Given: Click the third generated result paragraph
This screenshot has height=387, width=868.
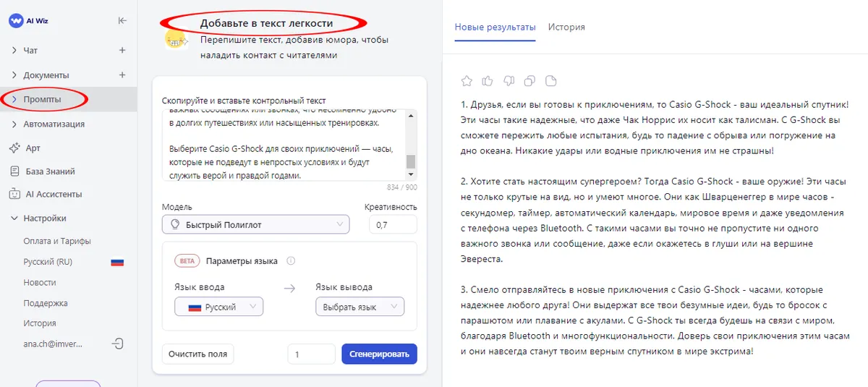Looking at the screenshot, I should click(x=654, y=319).
